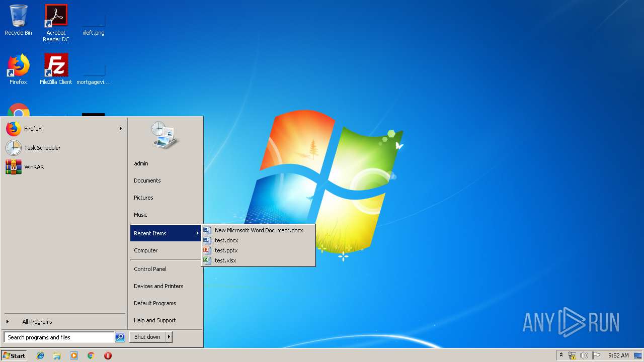Open Action Center flag icon

coord(596,355)
